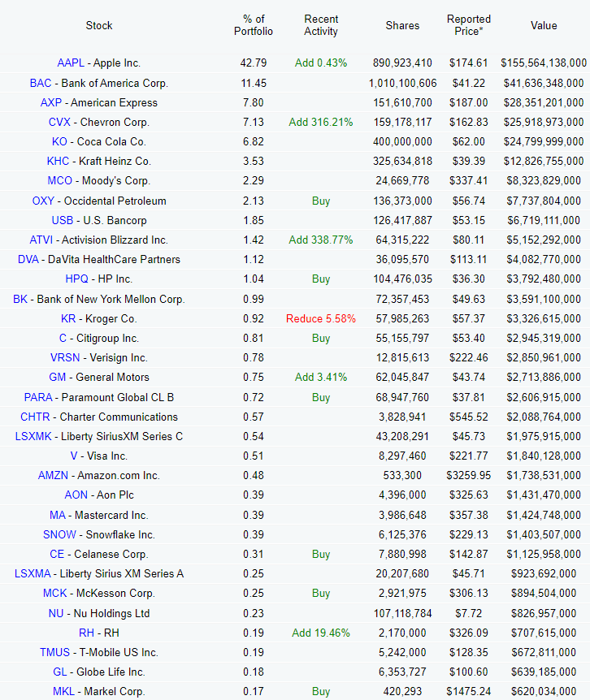Viewport: 590px width, 700px height.
Task: Select Nu Holdings reported price $7.72
Action: tap(469, 613)
